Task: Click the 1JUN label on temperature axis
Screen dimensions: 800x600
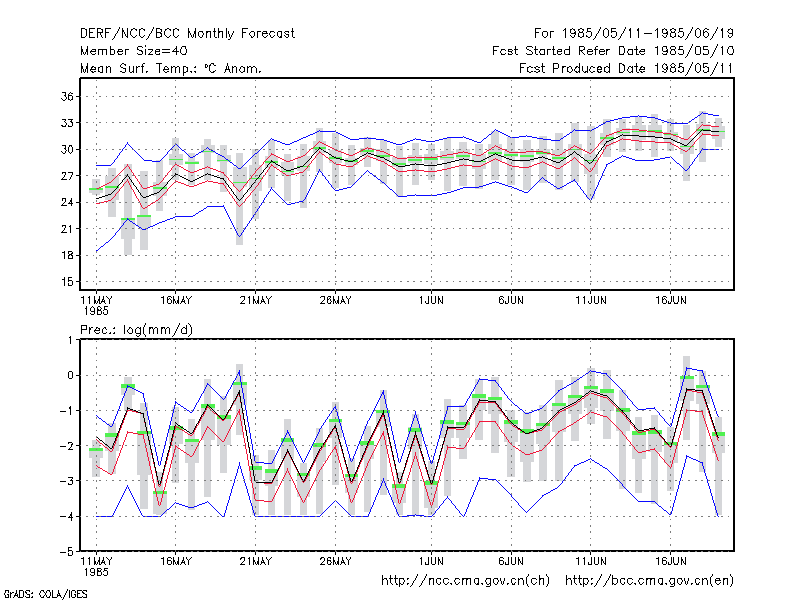Action: click(431, 300)
